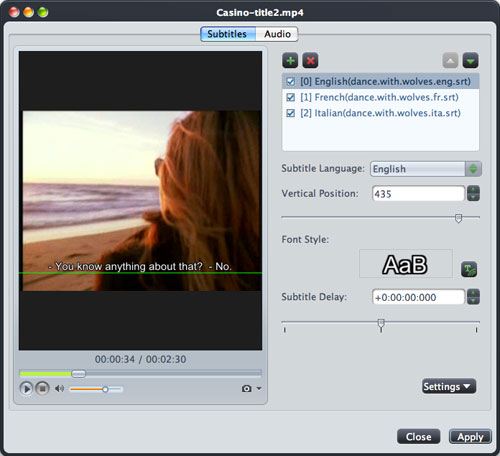The height and width of the screenshot is (456, 500).
Task: Open the Settings dropdown button
Action: [449, 386]
